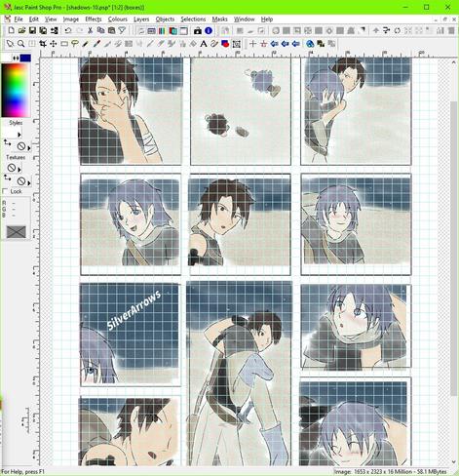Swap foreground and background textures arrow
This screenshot has width=459, height=476.
point(7,178)
